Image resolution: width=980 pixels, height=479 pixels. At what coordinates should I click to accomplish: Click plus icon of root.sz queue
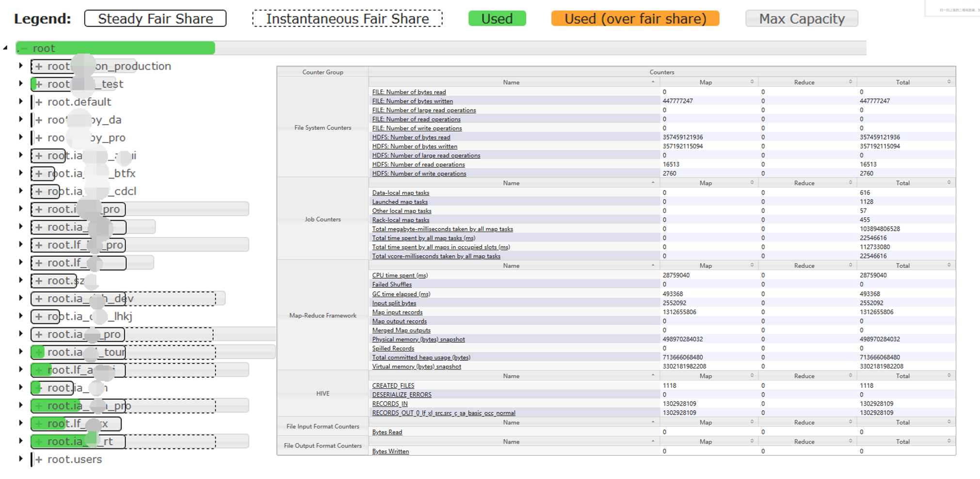pyautogui.click(x=39, y=280)
